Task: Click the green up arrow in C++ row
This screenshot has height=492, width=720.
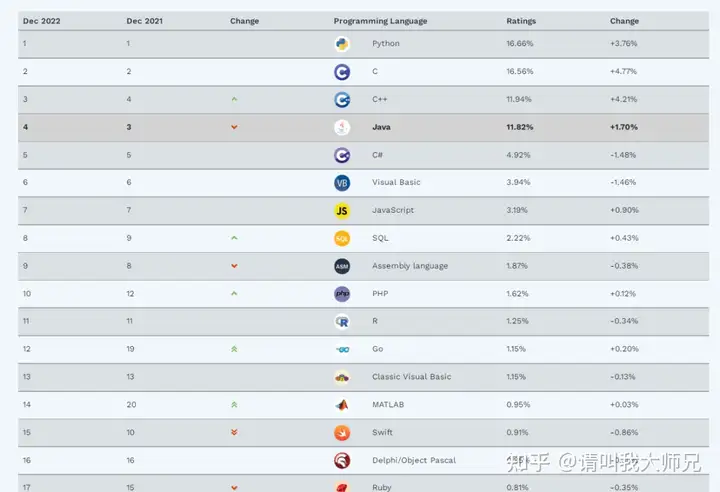Action: pyautogui.click(x=234, y=99)
